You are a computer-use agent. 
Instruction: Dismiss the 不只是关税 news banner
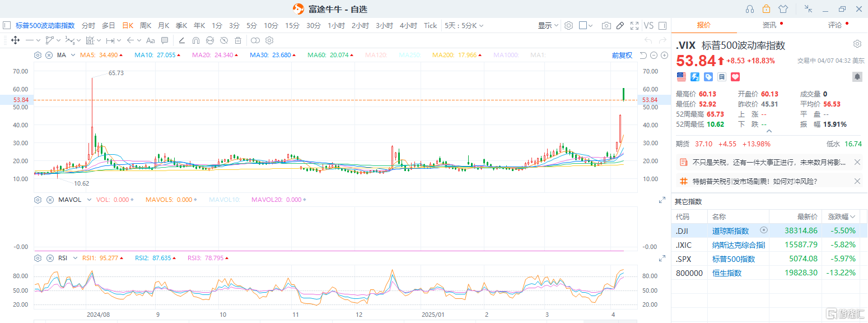pos(857,162)
